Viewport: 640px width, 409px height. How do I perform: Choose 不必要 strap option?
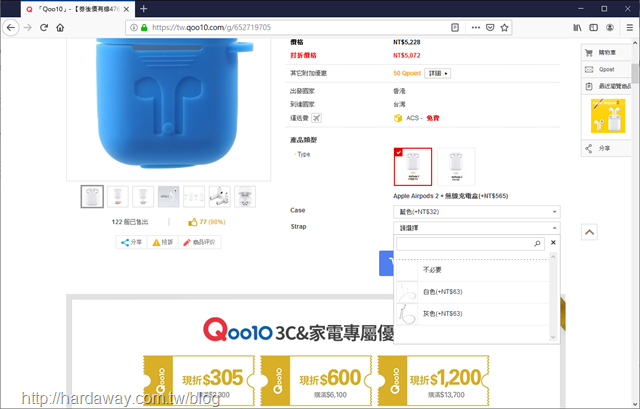473,270
